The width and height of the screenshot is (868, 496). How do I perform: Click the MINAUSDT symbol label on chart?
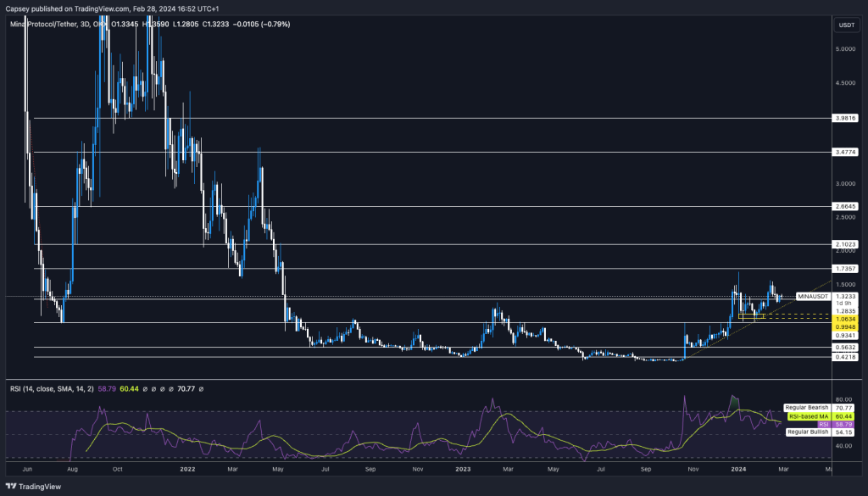[x=814, y=296]
